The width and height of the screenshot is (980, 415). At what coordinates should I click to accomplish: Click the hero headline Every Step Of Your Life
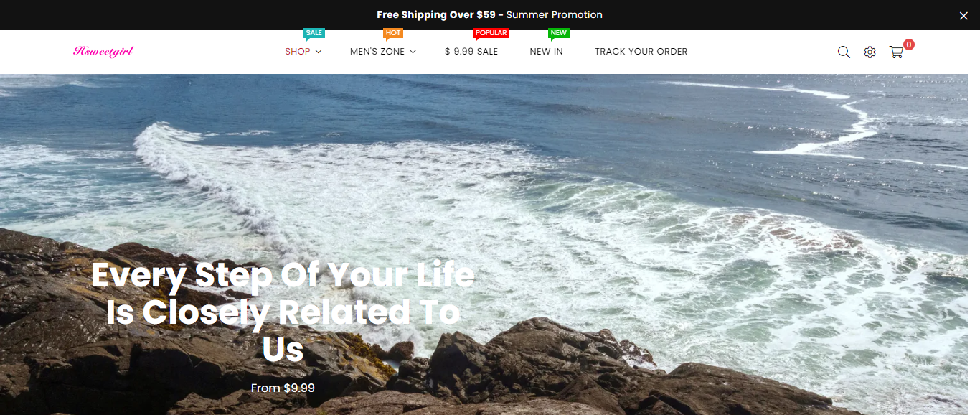(283, 275)
